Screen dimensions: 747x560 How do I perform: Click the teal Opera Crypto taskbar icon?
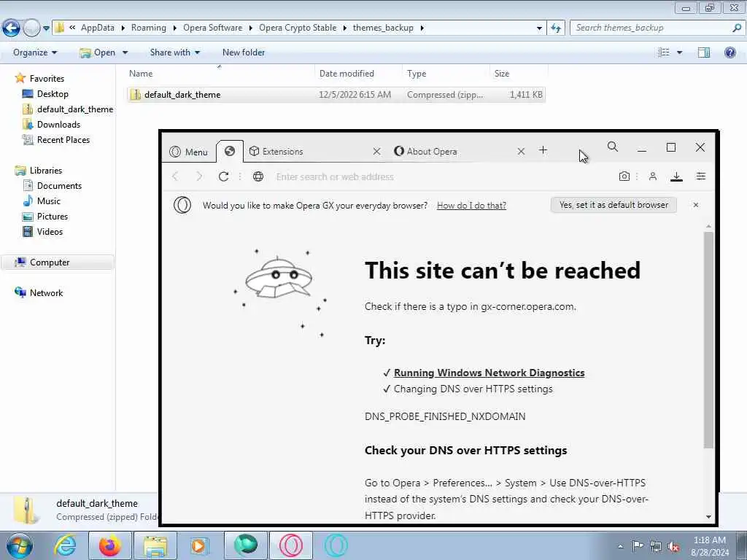336,545
